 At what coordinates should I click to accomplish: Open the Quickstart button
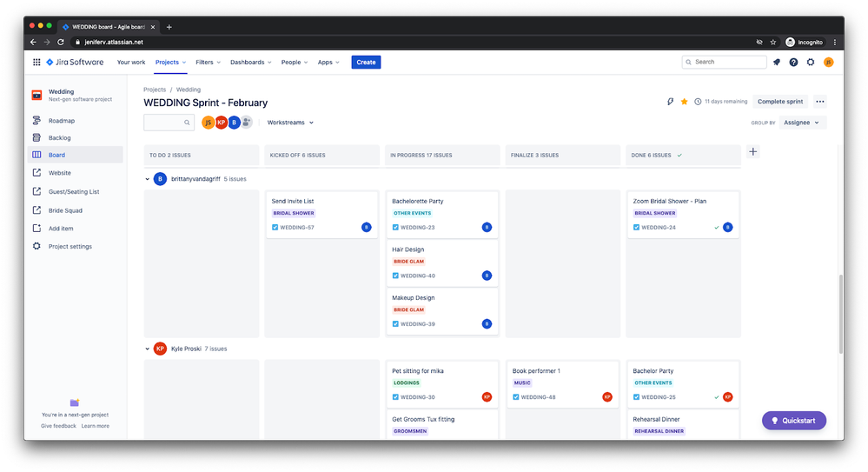tap(794, 421)
